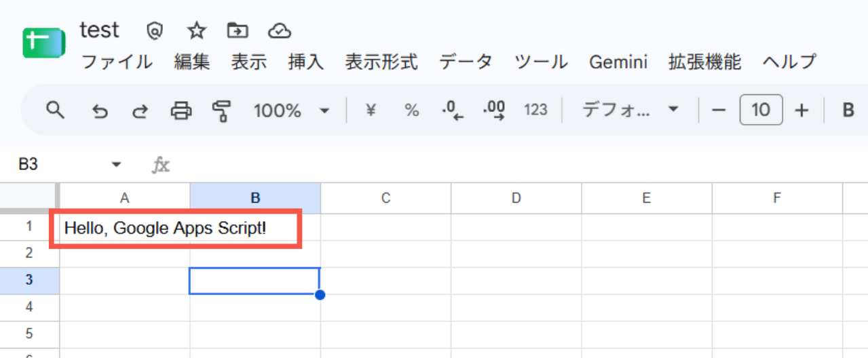868x358 pixels.
Task: Decrease decimal places icon
Action: (453, 111)
